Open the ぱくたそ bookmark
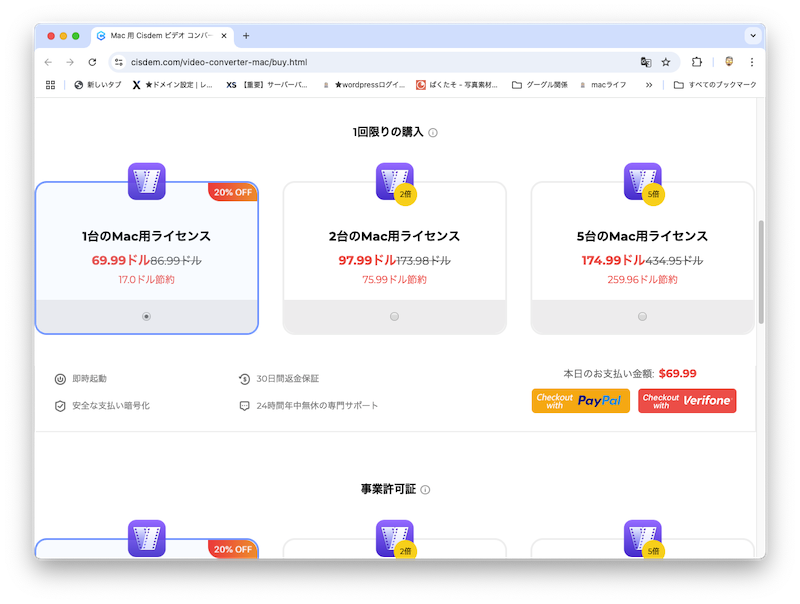Screen dimensions: 800x604 click(457, 85)
